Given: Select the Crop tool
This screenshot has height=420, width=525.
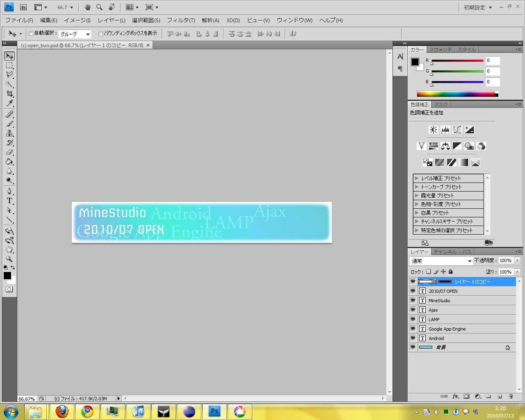Looking at the screenshot, I should (x=9, y=94).
